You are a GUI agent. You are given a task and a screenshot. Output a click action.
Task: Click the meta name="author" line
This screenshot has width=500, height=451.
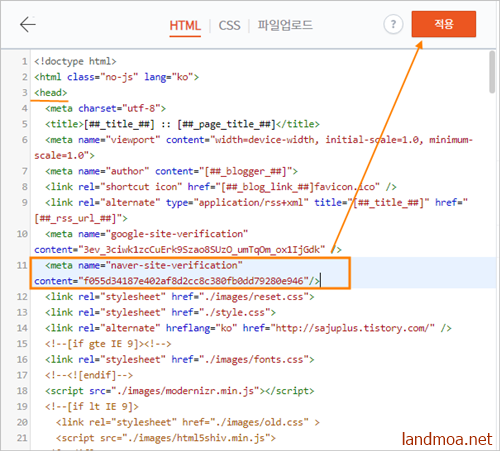point(171,171)
